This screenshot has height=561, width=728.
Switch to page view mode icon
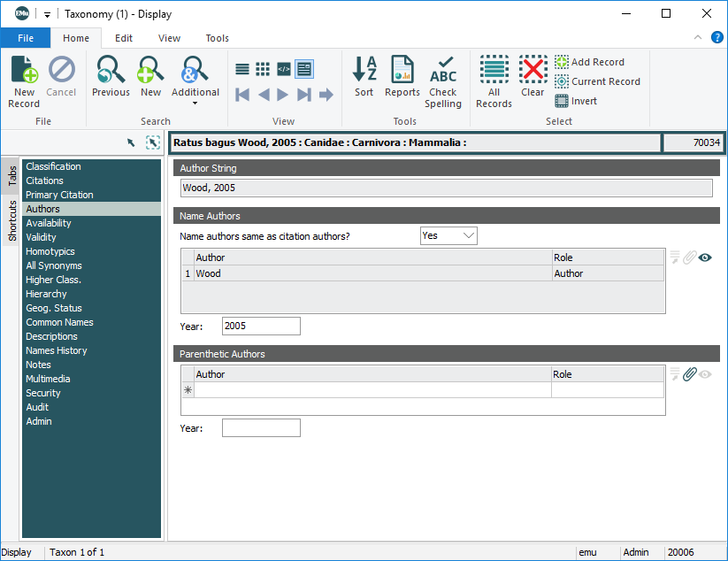tap(304, 69)
